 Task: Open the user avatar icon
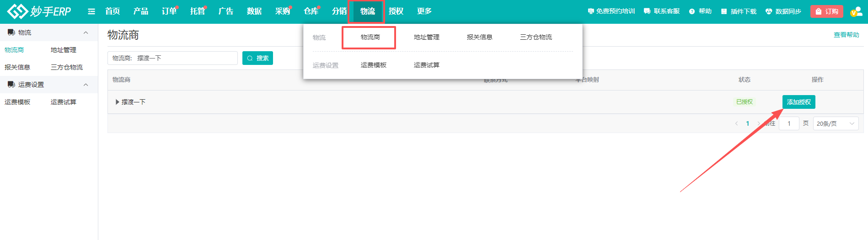[x=855, y=12]
